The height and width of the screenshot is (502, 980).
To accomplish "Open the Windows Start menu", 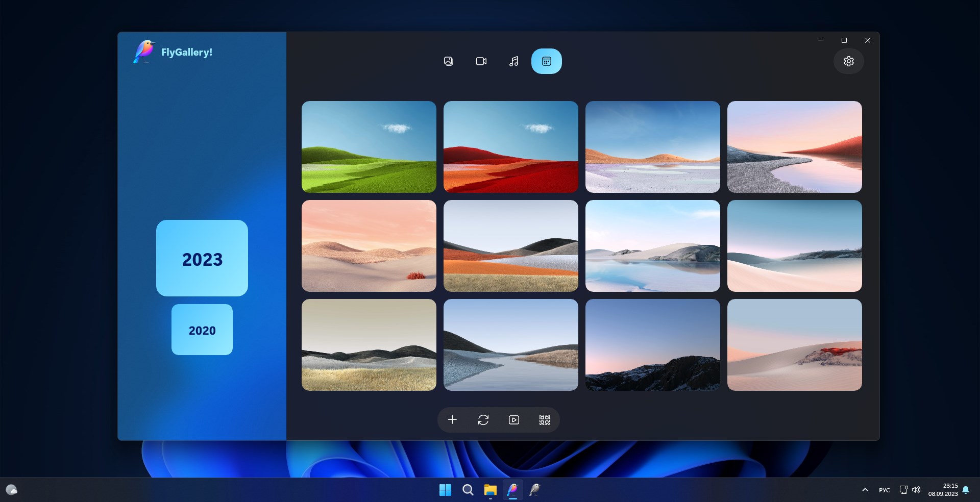I will pyautogui.click(x=445, y=490).
